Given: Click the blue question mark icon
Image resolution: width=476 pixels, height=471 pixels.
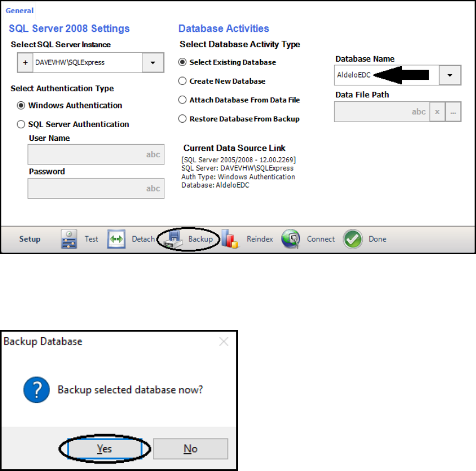Looking at the screenshot, I should pyautogui.click(x=36, y=390).
